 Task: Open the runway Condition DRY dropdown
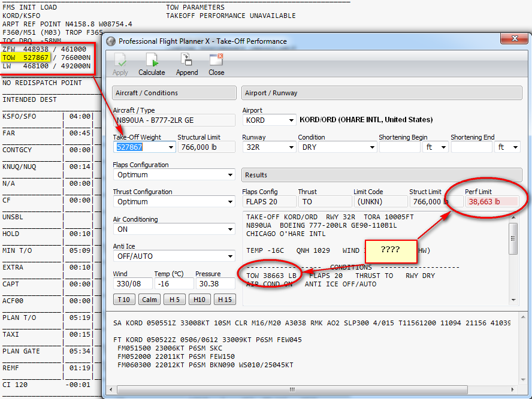click(x=372, y=147)
